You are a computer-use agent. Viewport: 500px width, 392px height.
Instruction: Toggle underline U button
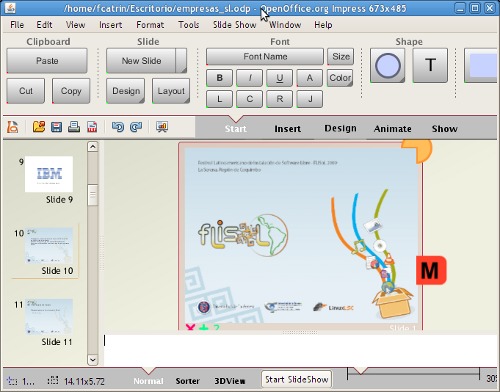coord(280,78)
